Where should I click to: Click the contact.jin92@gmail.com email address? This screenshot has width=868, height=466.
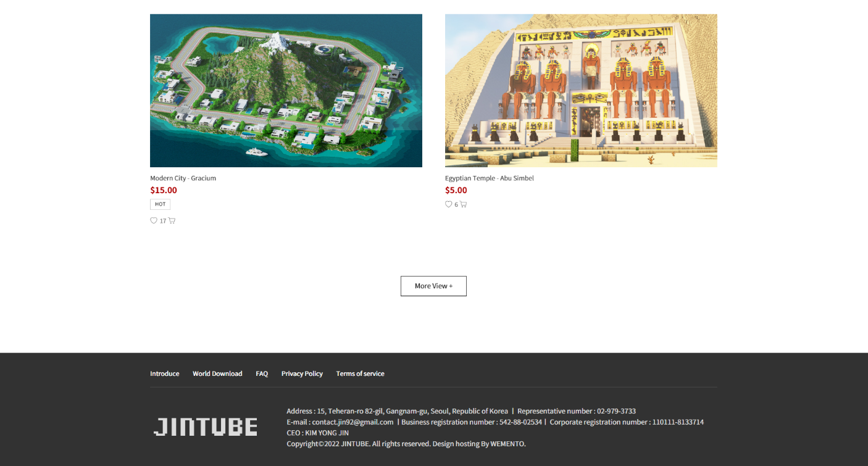point(353,422)
